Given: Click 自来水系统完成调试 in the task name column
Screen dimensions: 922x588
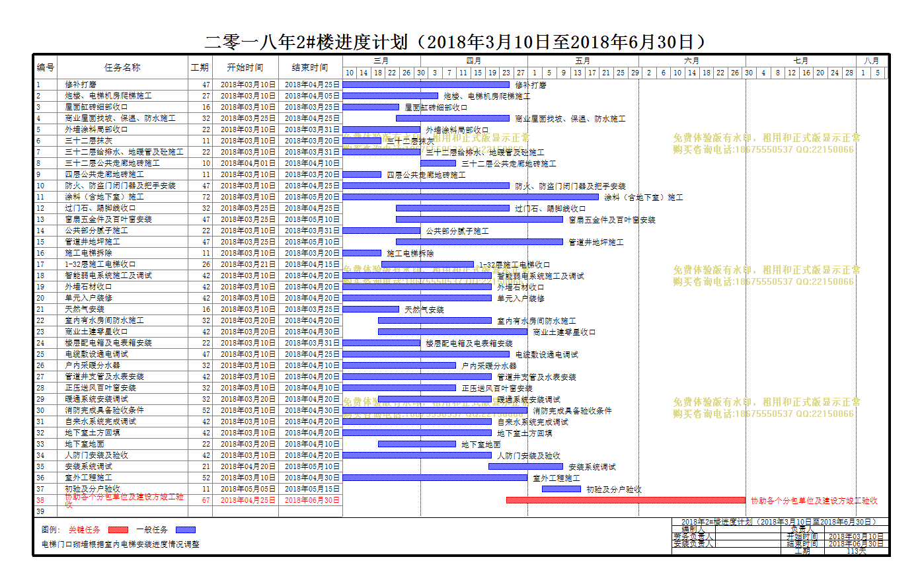Looking at the screenshot, I should click(x=100, y=422).
